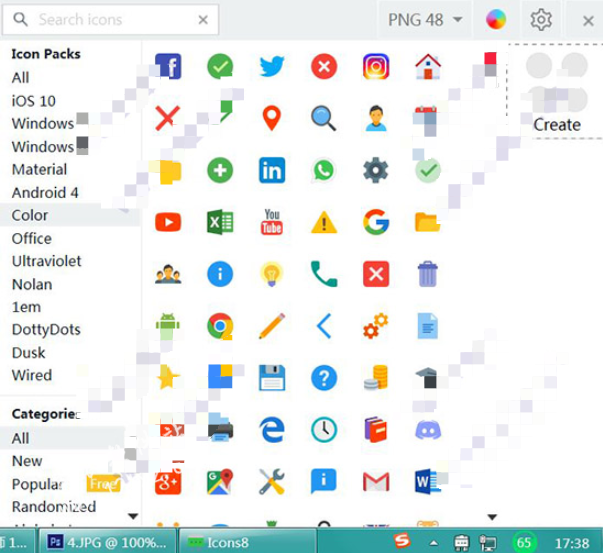Image resolution: width=603 pixels, height=553 pixels.
Task: Select the magnifying glass search icon
Action: [x=323, y=118]
